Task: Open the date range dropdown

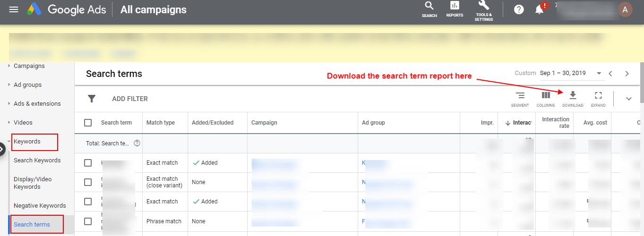Action: tap(599, 74)
